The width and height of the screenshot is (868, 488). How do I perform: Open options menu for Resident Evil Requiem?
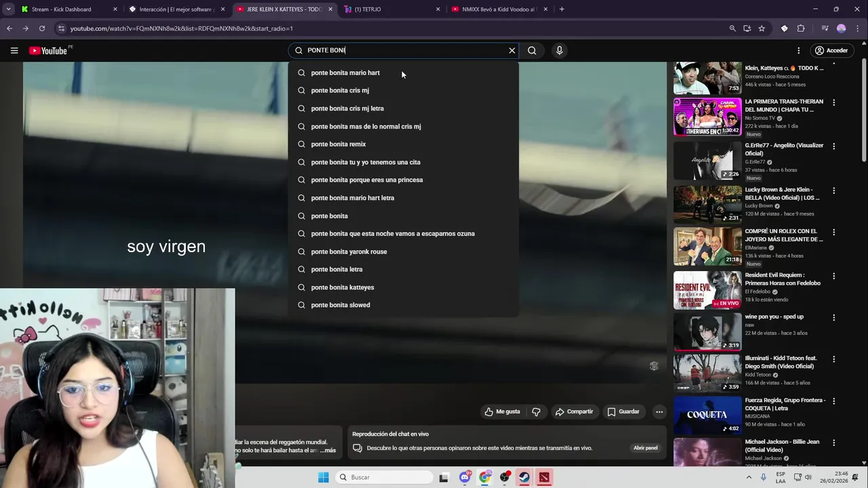(x=834, y=276)
